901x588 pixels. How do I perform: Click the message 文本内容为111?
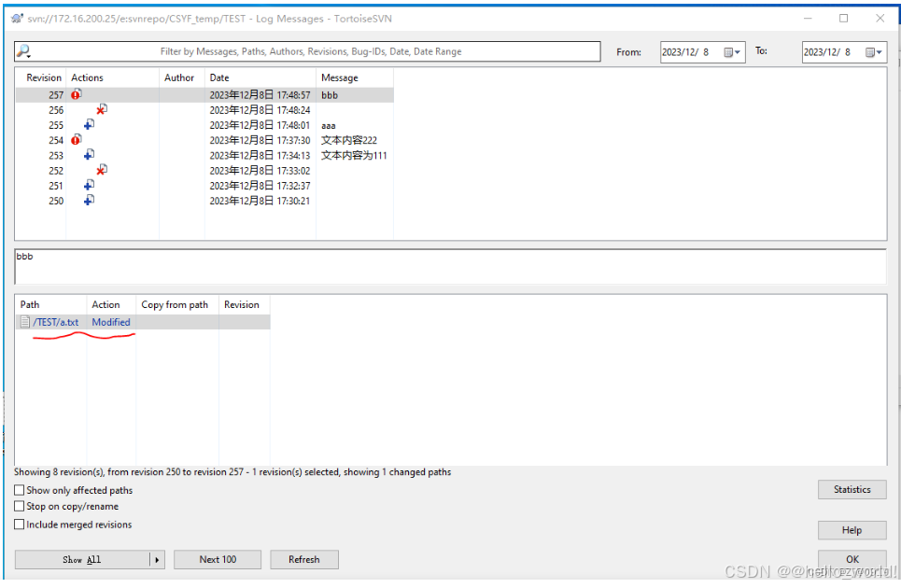coord(354,155)
